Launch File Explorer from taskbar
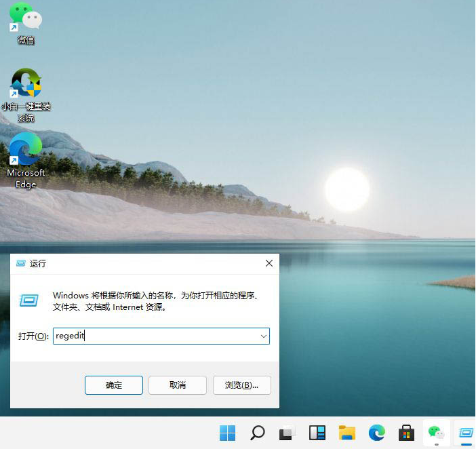The height and width of the screenshot is (449, 476). [x=347, y=432]
